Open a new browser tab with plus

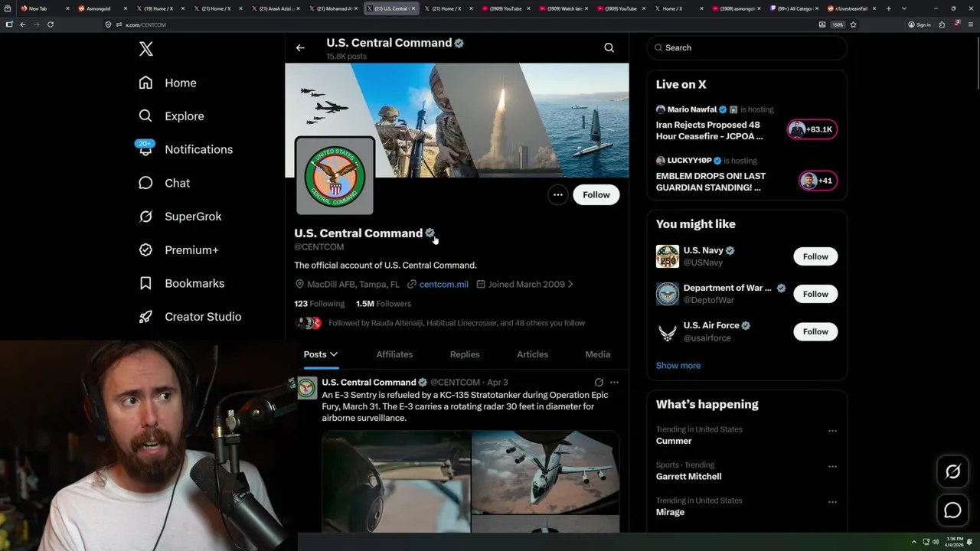pyautogui.click(x=888, y=8)
